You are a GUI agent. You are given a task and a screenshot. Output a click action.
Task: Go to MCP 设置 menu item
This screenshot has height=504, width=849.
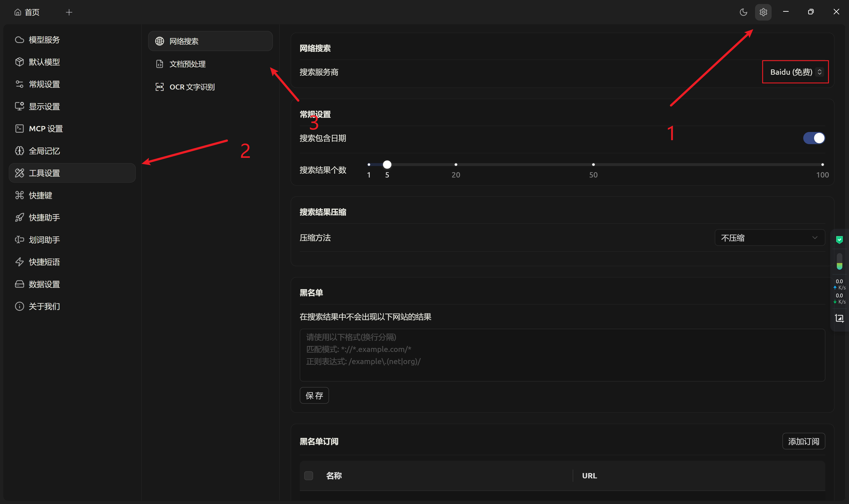(x=46, y=129)
